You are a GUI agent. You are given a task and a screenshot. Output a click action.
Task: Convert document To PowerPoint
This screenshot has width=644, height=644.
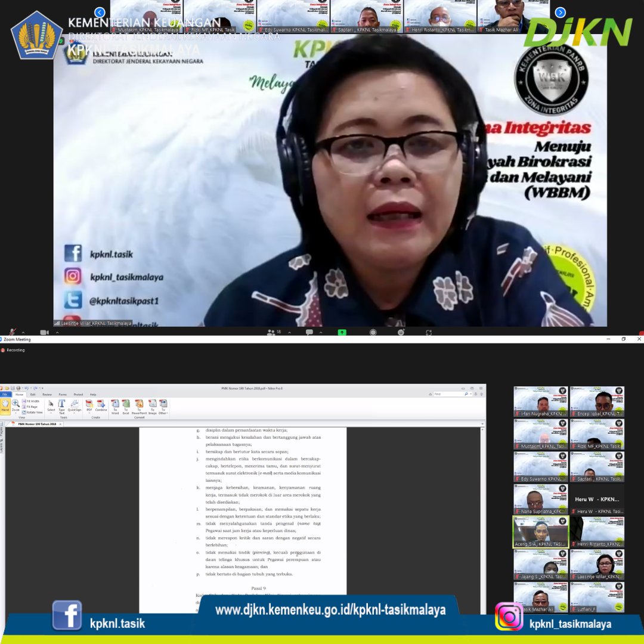point(139,407)
